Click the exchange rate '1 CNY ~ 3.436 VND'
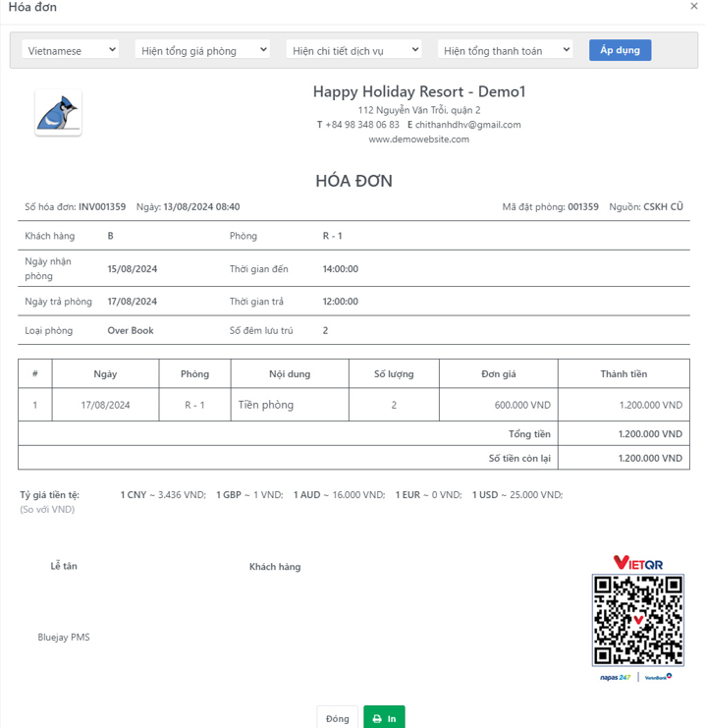Screen dimensions: 705x728 pyautogui.click(x=163, y=495)
